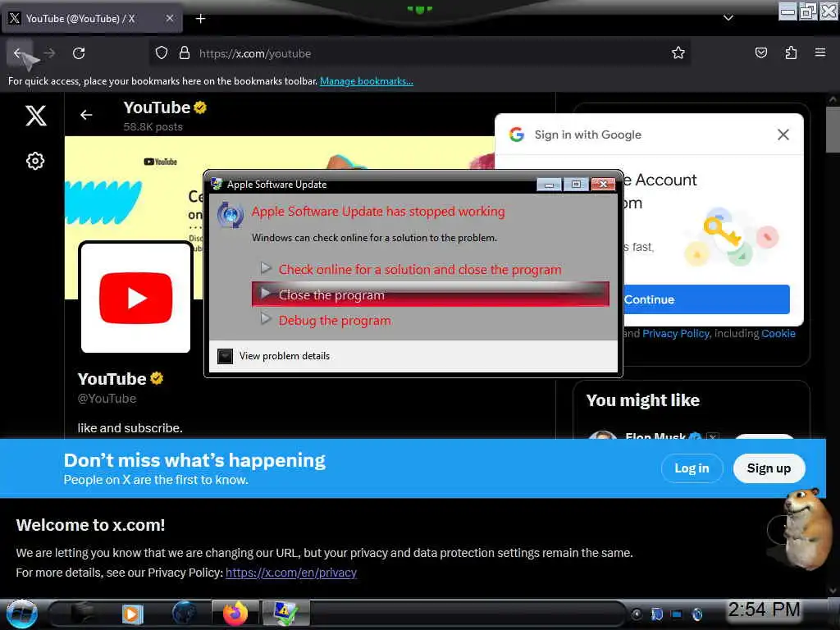Switch to the Apple Software Update taskbar item
This screenshot has width=840, height=630.
(x=285, y=614)
